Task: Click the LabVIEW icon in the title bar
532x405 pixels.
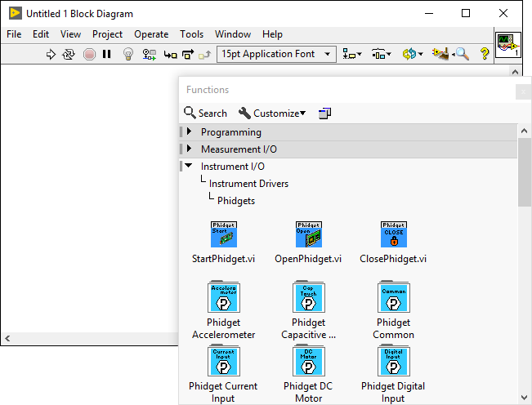Action: (x=15, y=13)
